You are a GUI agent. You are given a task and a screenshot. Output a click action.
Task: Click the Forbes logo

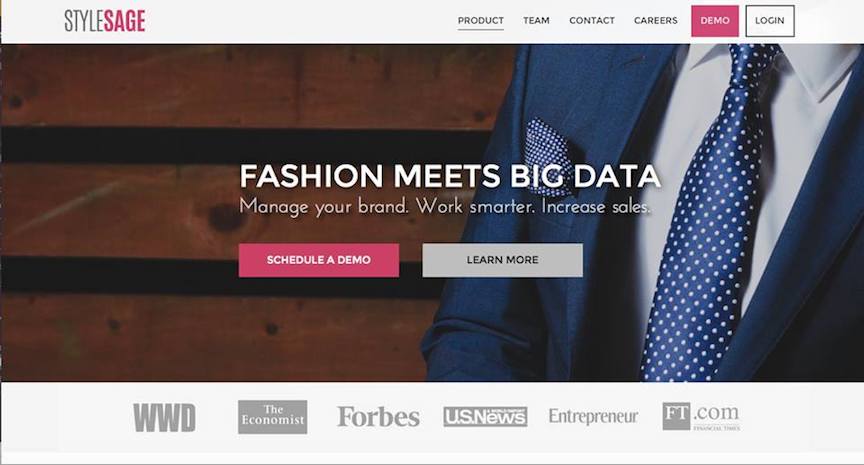coord(378,417)
